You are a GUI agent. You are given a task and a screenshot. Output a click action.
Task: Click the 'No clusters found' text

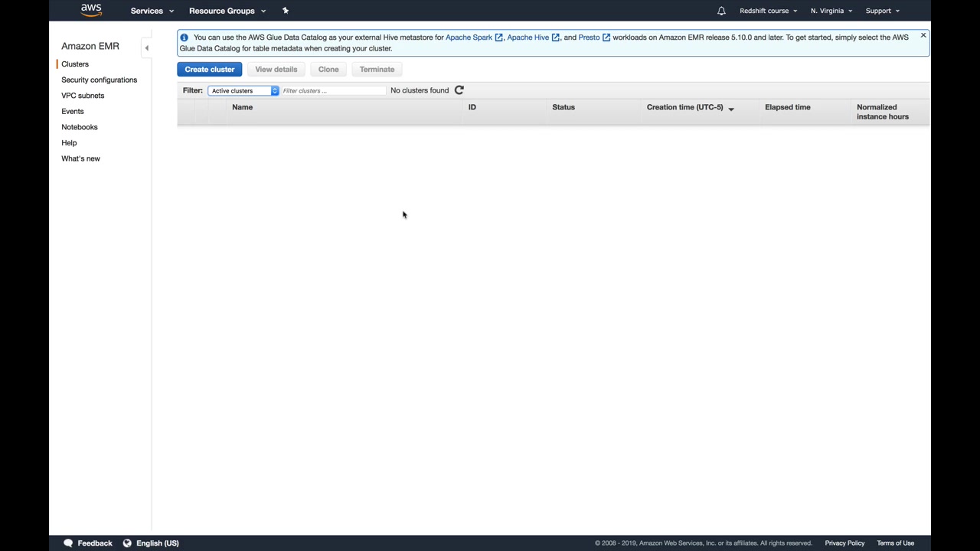[420, 90]
